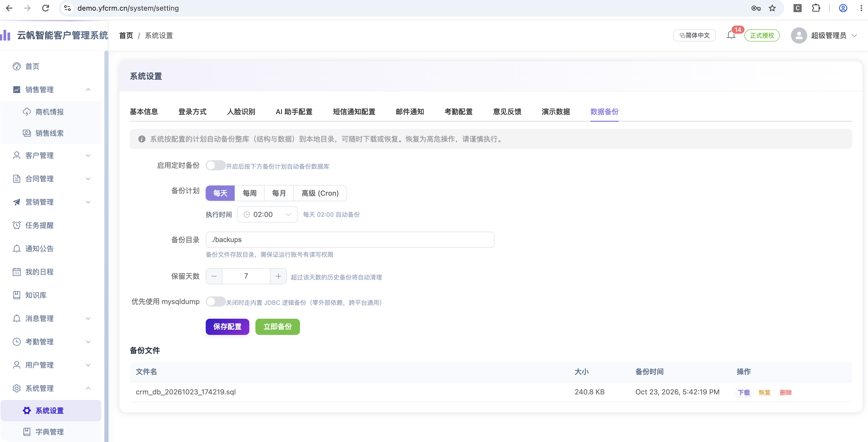Expand the 用户管理 sidebar menu
The width and height of the screenshot is (868, 442).
tap(88, 365)
